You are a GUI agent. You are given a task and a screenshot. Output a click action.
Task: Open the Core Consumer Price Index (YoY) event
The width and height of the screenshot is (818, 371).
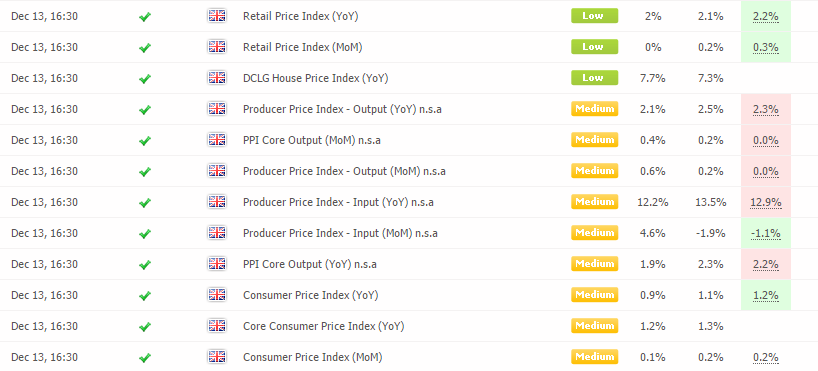[x=323, y=326]
